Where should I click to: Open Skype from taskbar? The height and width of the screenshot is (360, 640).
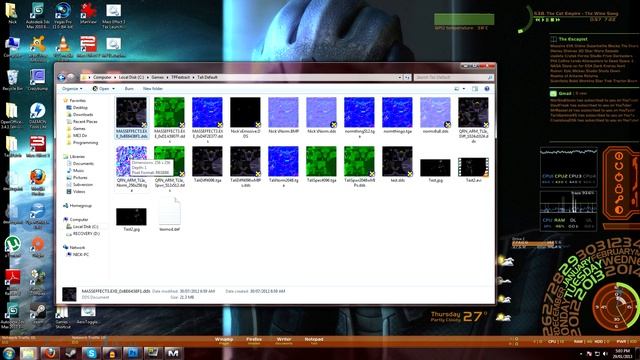91,353
